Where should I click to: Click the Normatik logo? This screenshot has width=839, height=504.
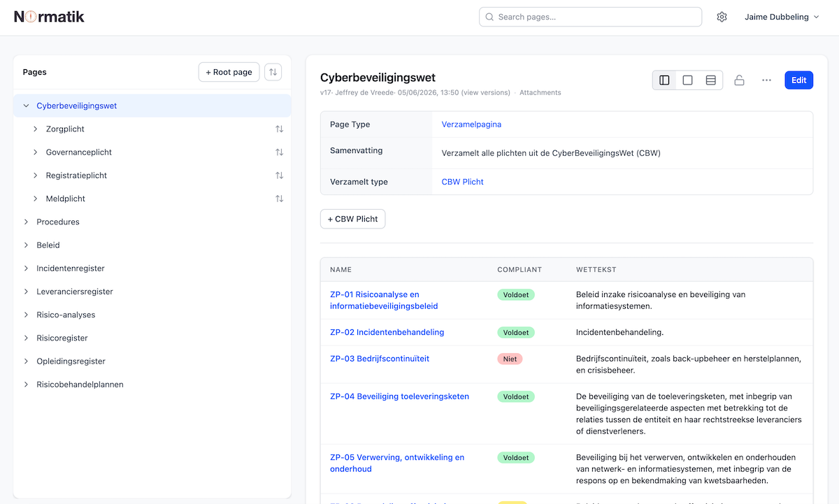point(49,17)
